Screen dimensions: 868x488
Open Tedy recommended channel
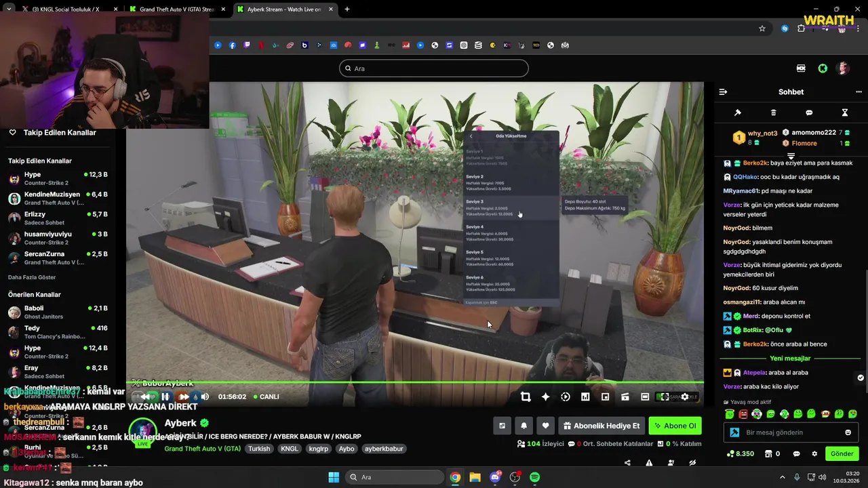click(58, 332)
